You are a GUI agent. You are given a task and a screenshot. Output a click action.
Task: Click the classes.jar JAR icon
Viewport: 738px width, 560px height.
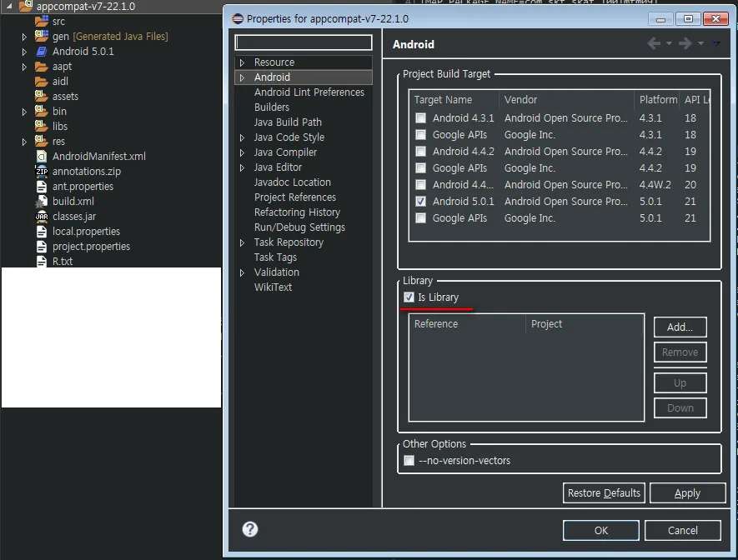(x=42, y=217)
